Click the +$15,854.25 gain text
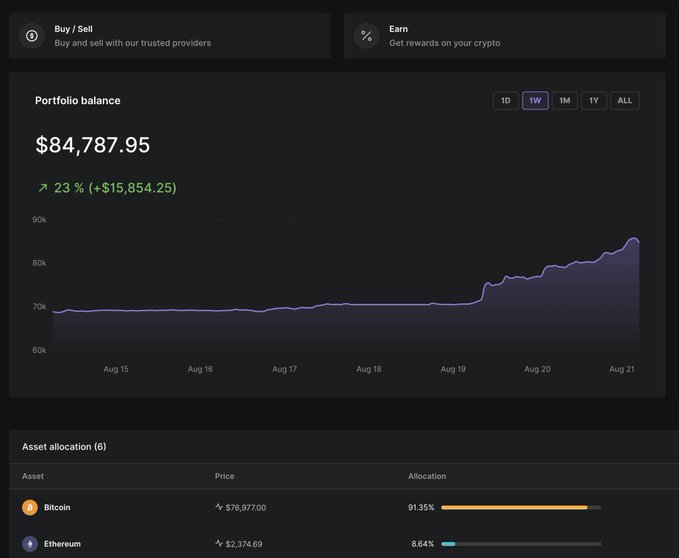The width and height of the screenshot is (679, 558). [x=133, y=188]
